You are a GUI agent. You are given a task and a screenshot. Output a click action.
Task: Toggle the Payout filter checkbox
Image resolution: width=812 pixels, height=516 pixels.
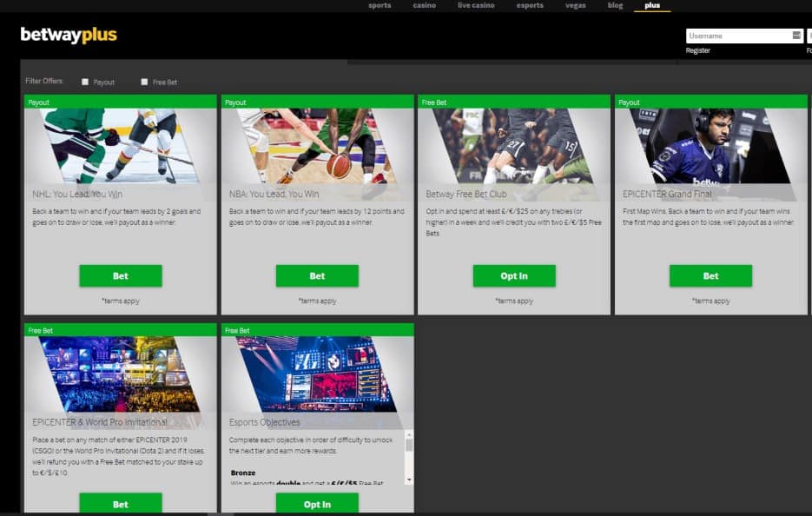coord(85,82)
